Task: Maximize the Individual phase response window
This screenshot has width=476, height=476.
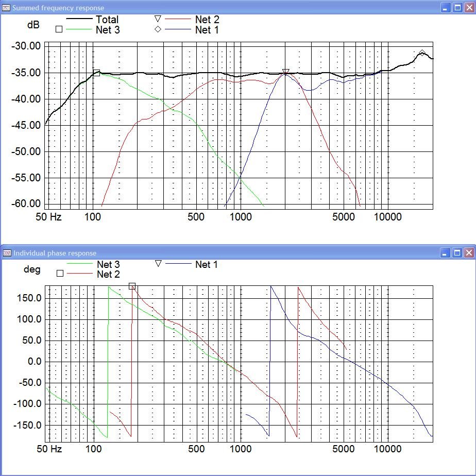Action: (x=457, y=252)
